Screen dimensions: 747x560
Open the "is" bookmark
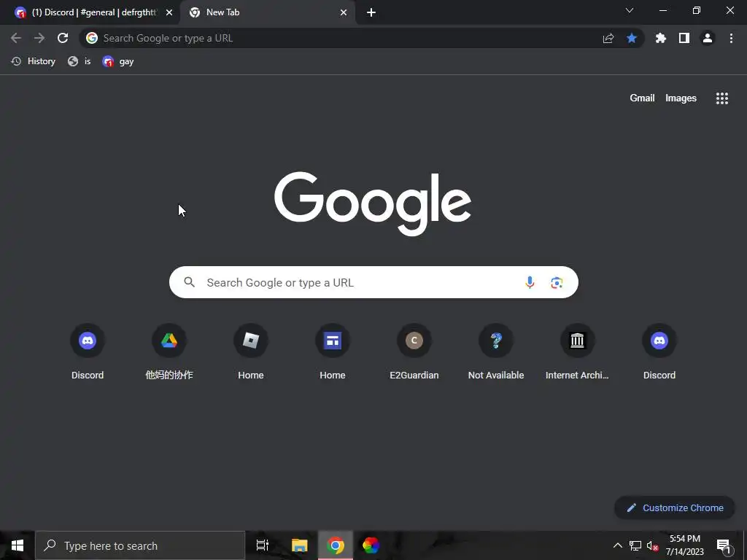(x=79, y=61)
